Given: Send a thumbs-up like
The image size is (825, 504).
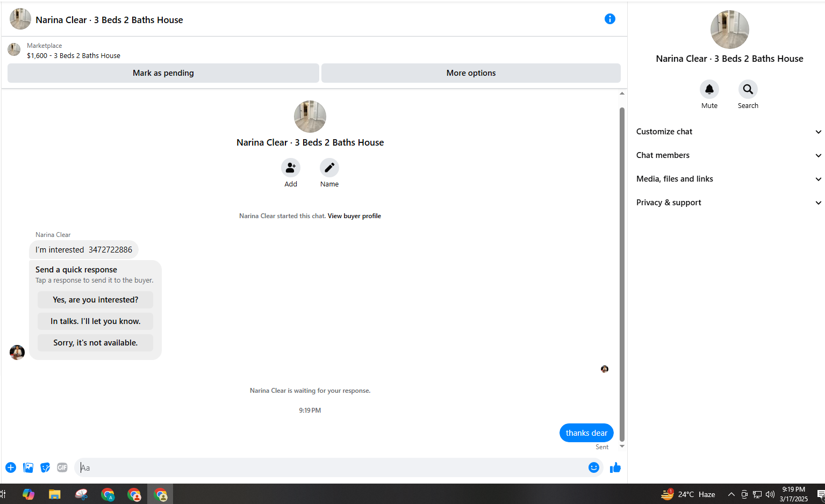Looking at the screenshot, I should coord(615,467).
